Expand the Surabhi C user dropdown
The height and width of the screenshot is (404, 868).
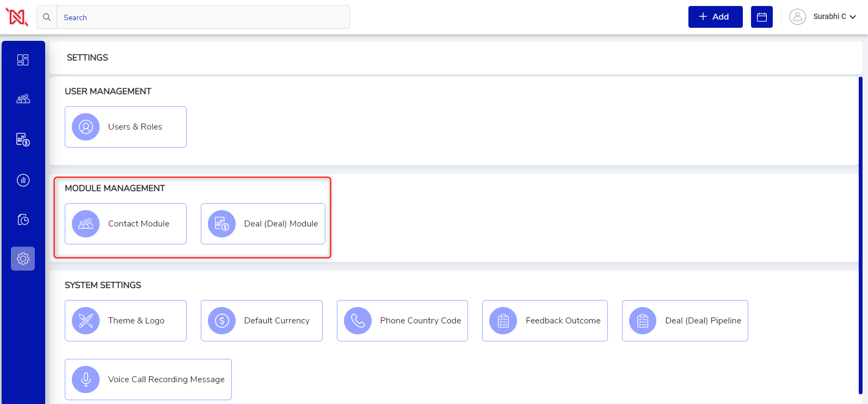[834, 17]
